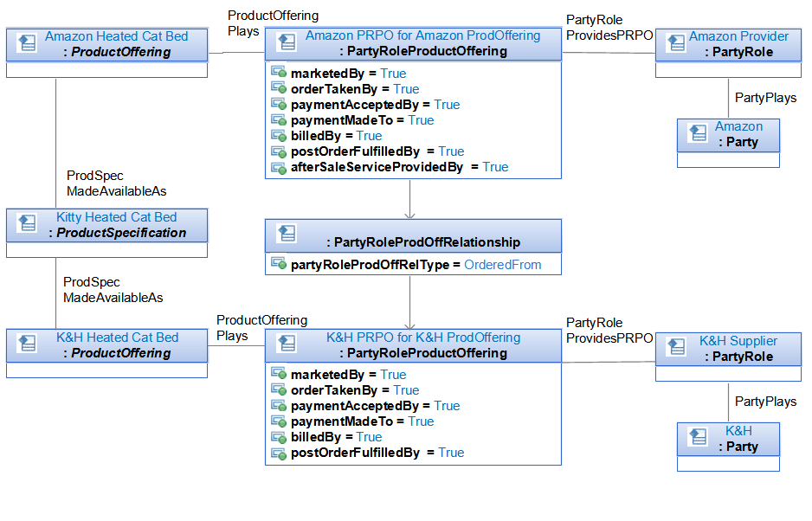Select the Amazon PRPO for Amazon ProdOffering title
Viewport: 812px width, 521px height.
click(x=422, y=35)
